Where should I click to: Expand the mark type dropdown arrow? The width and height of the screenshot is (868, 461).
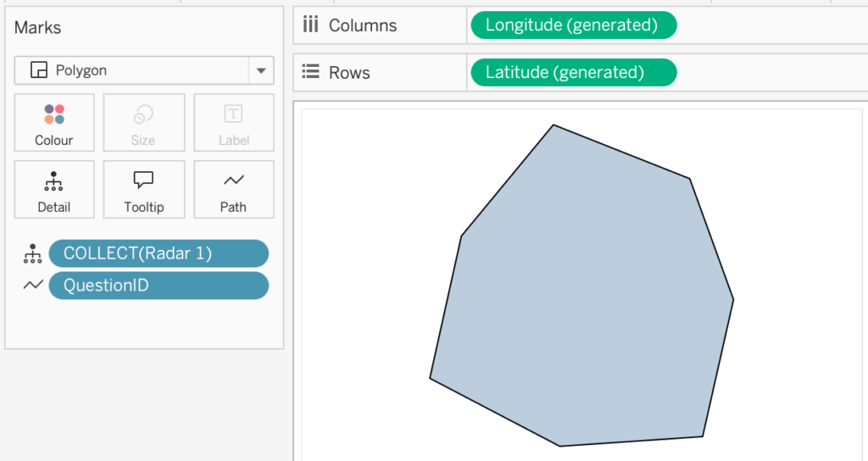[260, 70]
